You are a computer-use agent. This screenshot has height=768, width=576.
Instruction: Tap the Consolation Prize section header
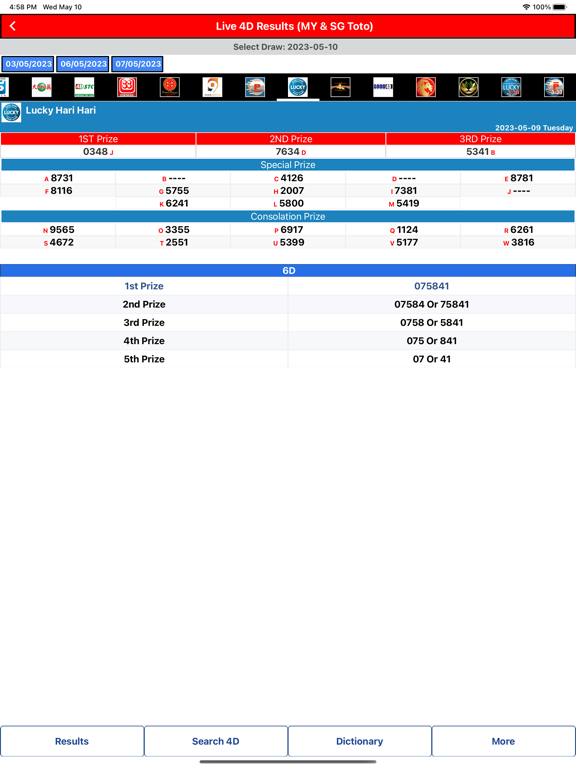[x=288, y=216]
